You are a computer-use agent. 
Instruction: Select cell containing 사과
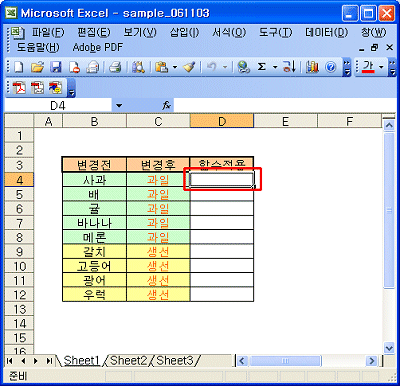94,180
